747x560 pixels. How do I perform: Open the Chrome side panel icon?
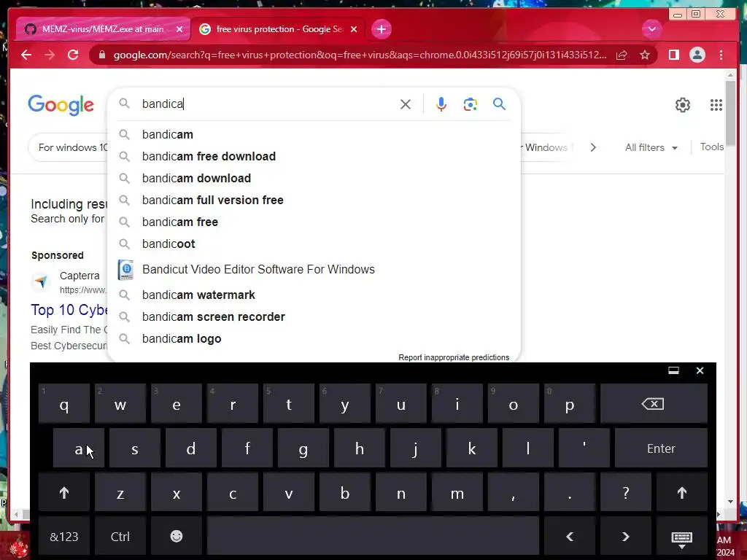(673, 55)
